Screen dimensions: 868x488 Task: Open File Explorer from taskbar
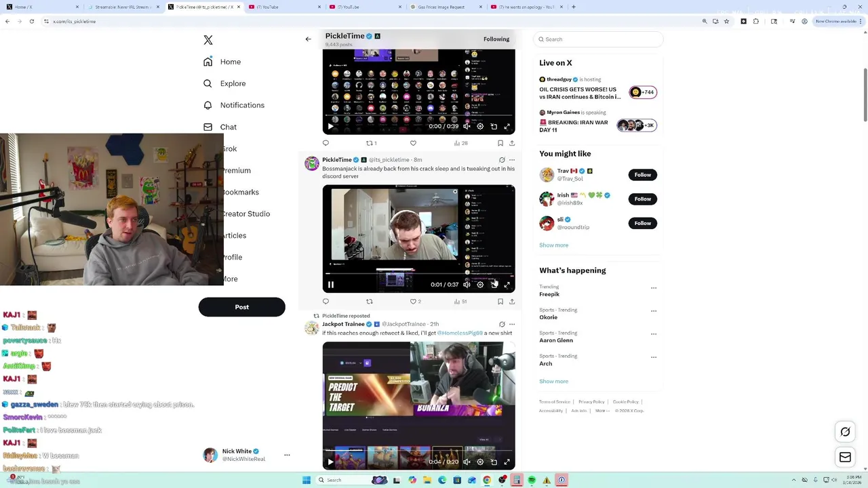tap(427, 480)
